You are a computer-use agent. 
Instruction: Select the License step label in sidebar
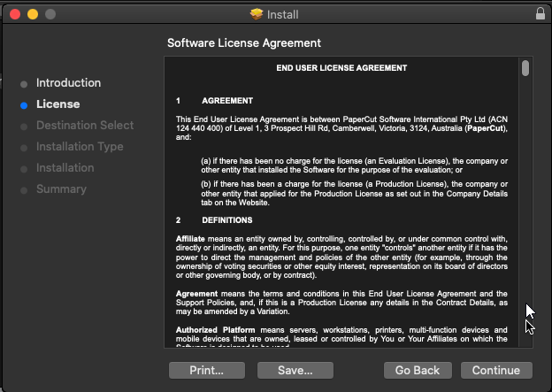coord(57,104)
